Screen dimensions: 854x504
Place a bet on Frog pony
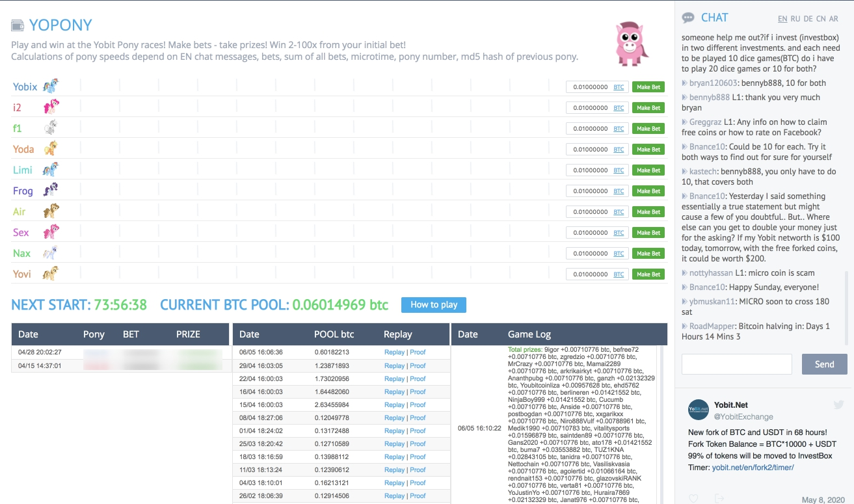[648, 191]
